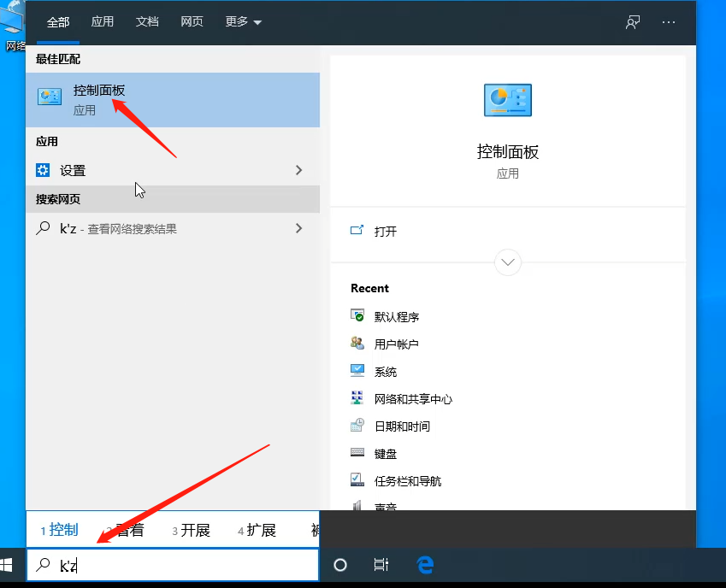Select the 网页 filter tab
Screen dimensions: 726x588
pyautogui.click(x=192, y=22)
